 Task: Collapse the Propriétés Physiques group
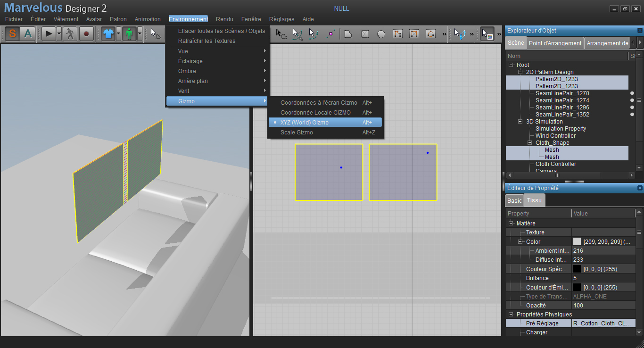click(x=511, y=315)
